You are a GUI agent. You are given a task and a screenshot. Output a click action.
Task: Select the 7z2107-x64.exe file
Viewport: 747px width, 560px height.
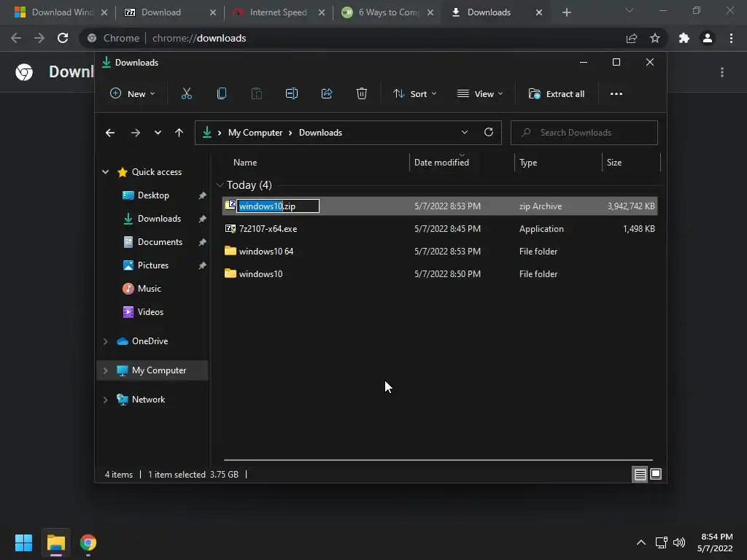pyautogui.click(x=440, y=229)
